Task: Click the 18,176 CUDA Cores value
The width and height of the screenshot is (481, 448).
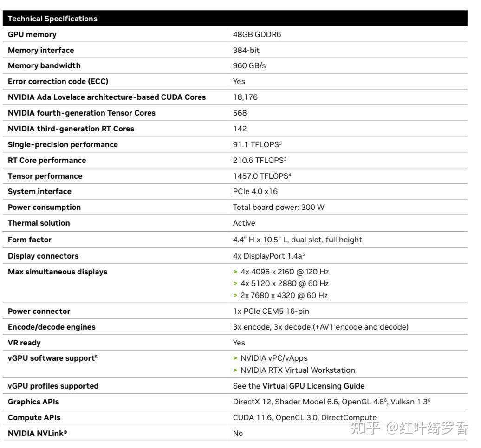Action: (245, 97)
